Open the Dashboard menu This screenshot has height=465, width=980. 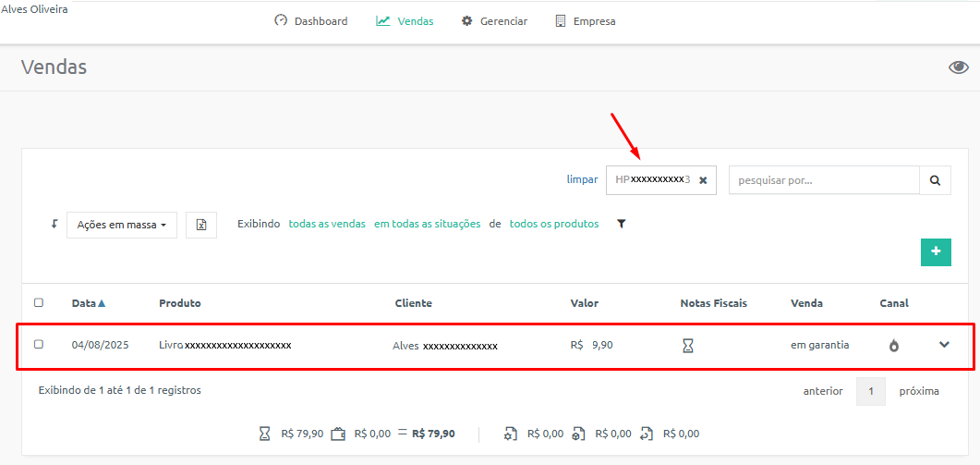point(311,20)
